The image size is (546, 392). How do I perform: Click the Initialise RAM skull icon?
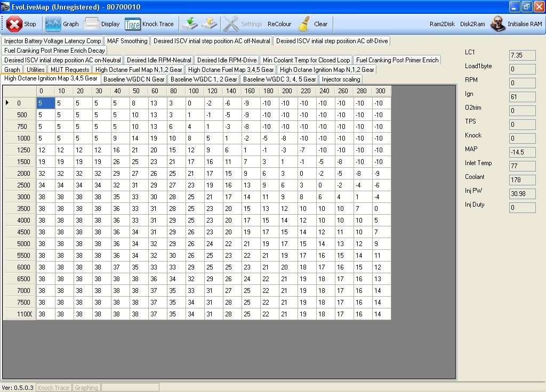tap(498, 24)
